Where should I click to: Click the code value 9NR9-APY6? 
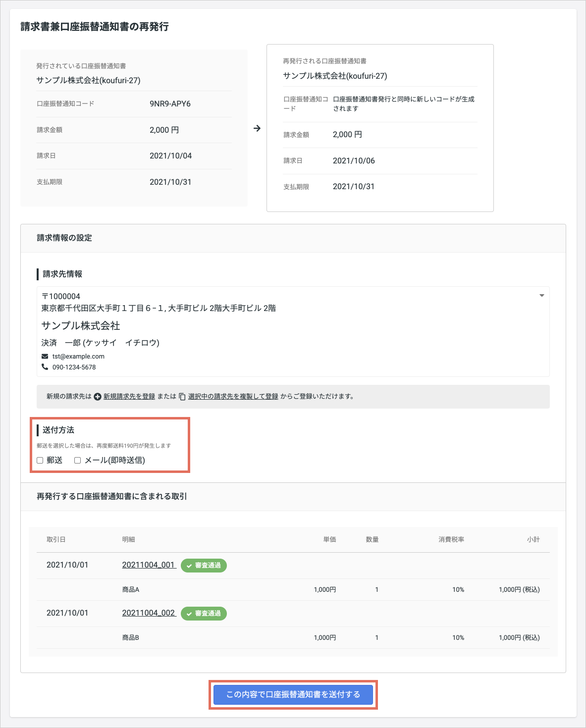pos(170,104)
